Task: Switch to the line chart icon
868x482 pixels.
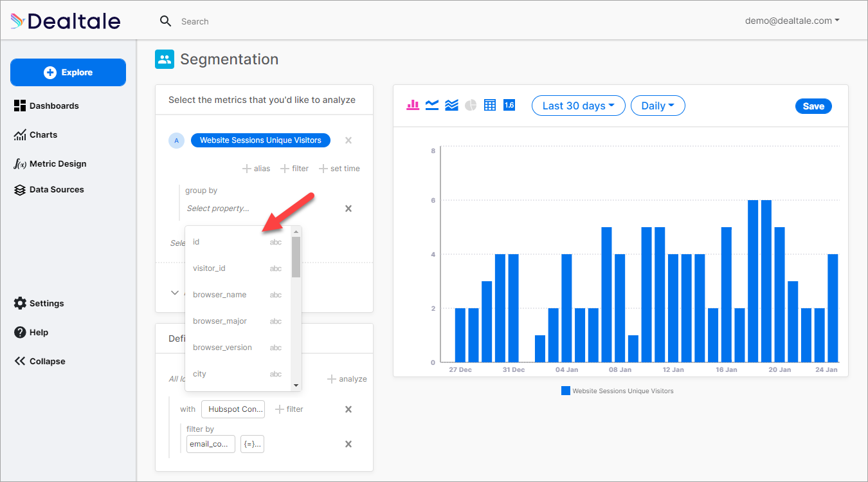Action: pos(432,105)
